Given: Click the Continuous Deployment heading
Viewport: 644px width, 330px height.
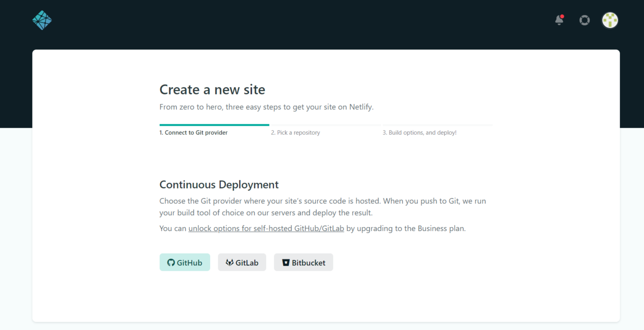Looking at the screenshot, I should point(219,184).
